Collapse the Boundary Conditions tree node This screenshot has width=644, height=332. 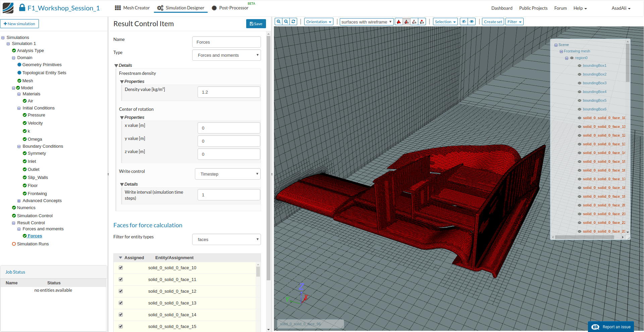click(19, 147)
